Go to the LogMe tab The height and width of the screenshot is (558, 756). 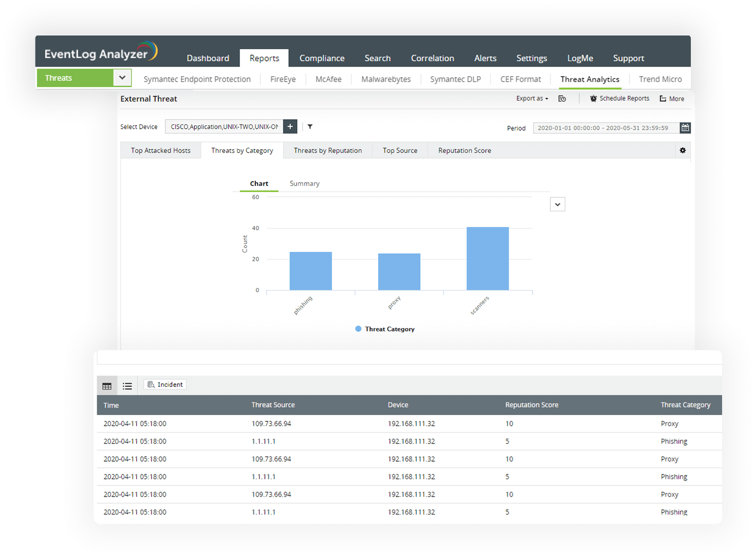click(x=580, y=58)
